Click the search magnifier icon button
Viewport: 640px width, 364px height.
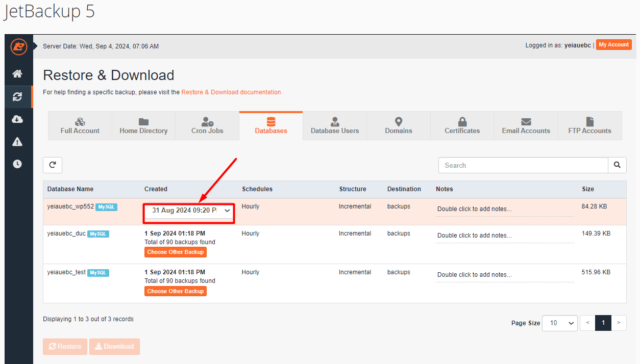[x=617, y=165]
